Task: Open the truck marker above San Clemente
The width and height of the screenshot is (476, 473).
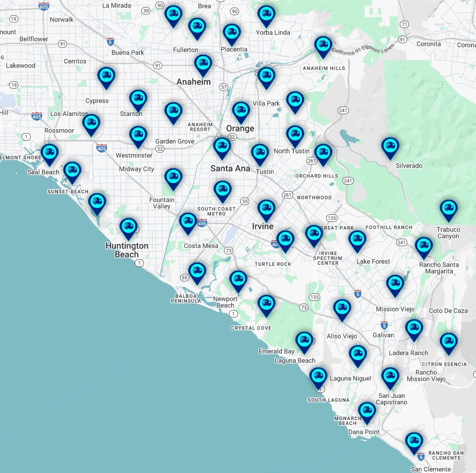Action: [414, 441]
